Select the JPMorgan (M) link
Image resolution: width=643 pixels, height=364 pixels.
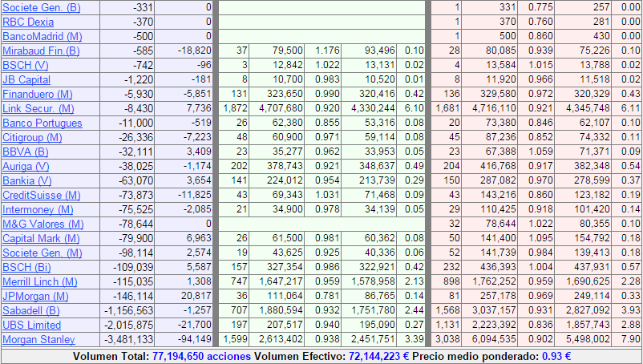point(36,297)
